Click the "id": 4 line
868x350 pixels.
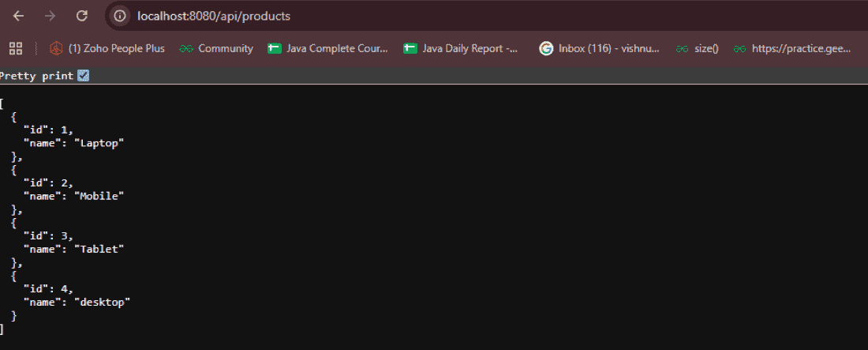(48, 289)
